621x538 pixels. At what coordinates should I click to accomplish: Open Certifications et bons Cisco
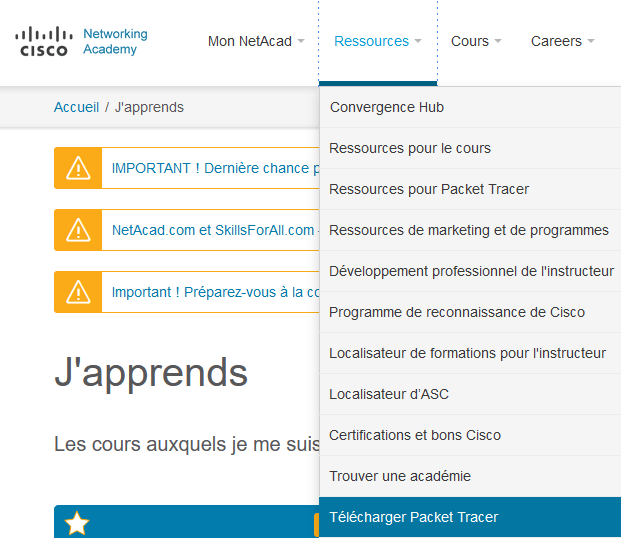pos(470,435)
